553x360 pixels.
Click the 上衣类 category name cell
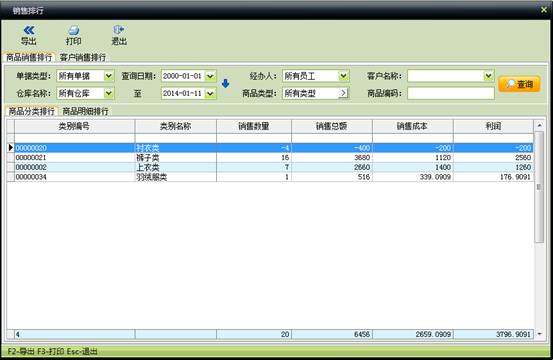tap(176, 167)
